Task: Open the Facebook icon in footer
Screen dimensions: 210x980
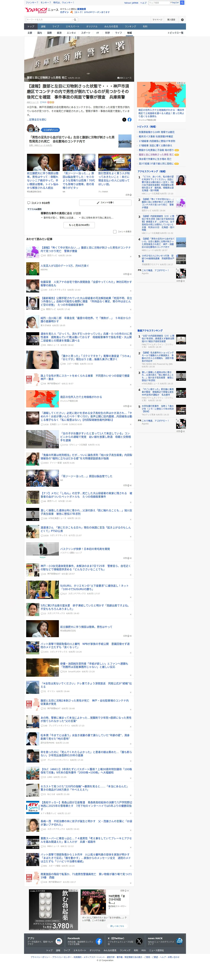Action: pyautogui.click(x=99, y=941)
